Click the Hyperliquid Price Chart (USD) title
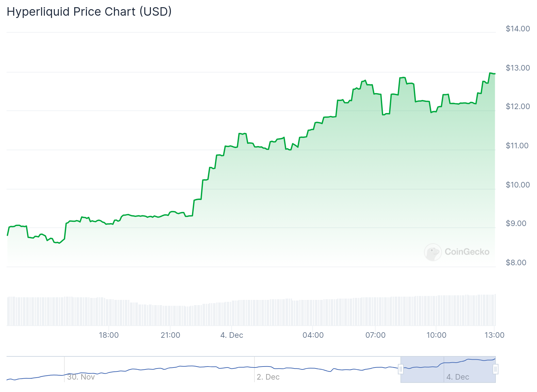The height and width of the screenshot is (392, 537). (89, 12)
